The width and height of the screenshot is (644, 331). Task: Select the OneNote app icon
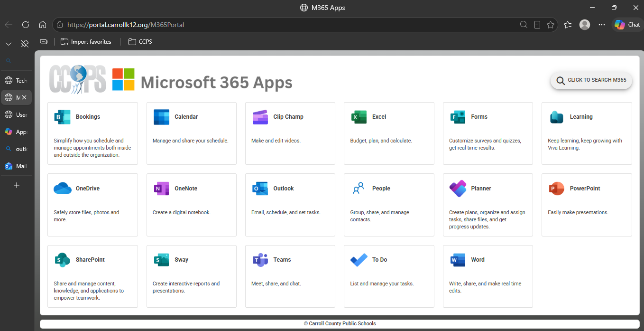click(x=161, y=189)
